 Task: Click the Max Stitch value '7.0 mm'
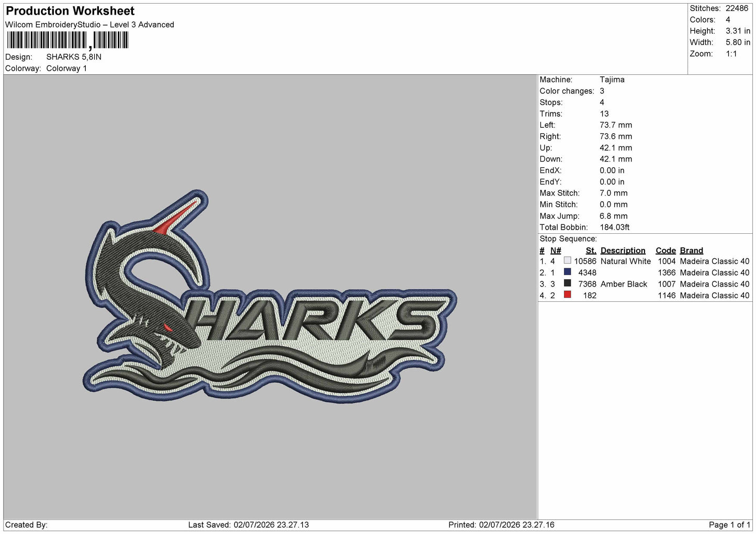pyautogui.click(x=613, y=193)
